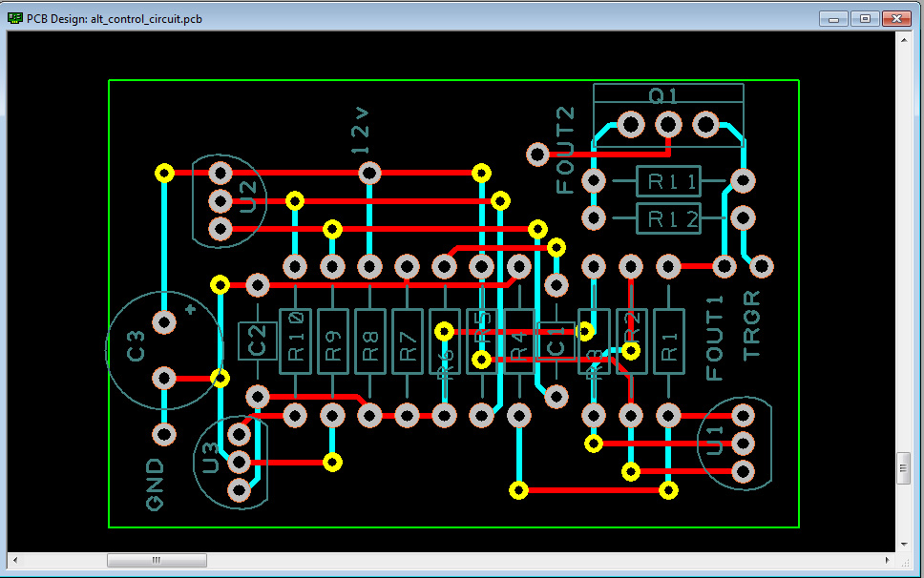Select the R10 resistor body
The image size is (924, 578).
tap(295, 341)
